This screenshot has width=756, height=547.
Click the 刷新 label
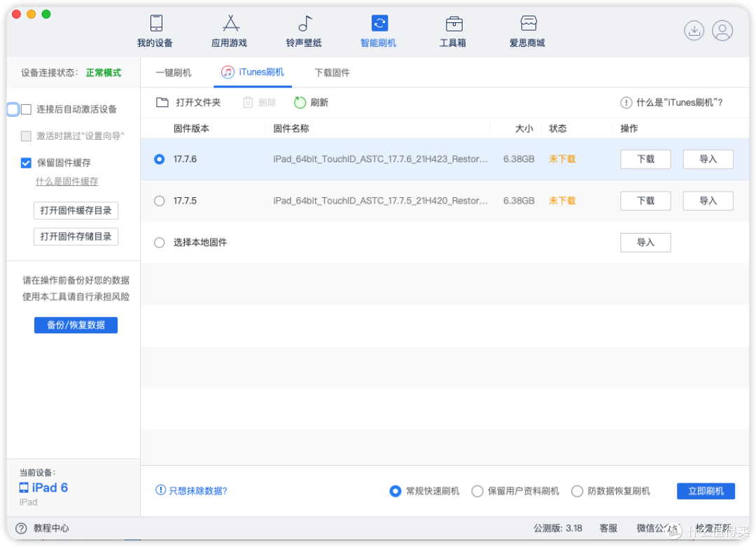[319, 103]
